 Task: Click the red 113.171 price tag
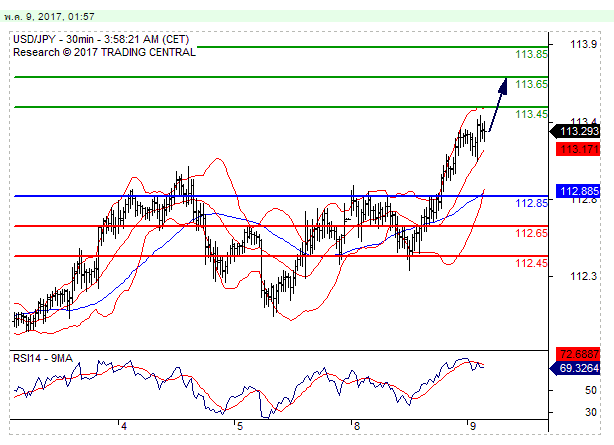[578, 149]
